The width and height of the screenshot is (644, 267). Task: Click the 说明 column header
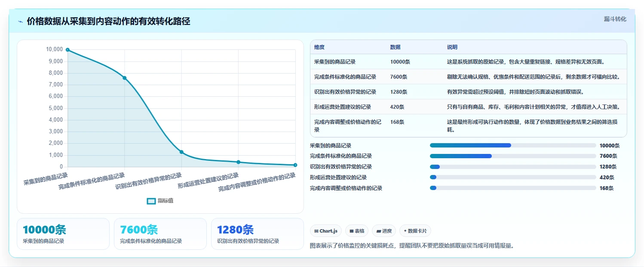pyautogui.click(x=452, y=47)
